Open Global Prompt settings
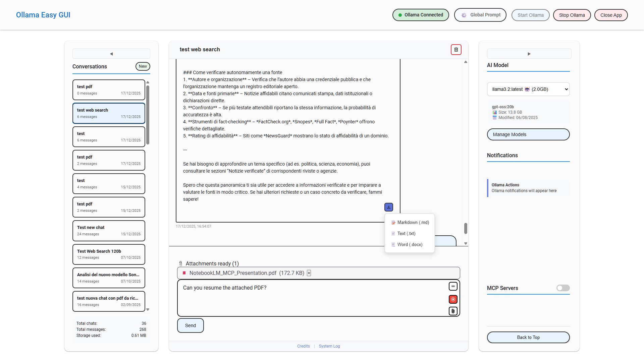This screenshot has width=644, height=362. (480, 15)
